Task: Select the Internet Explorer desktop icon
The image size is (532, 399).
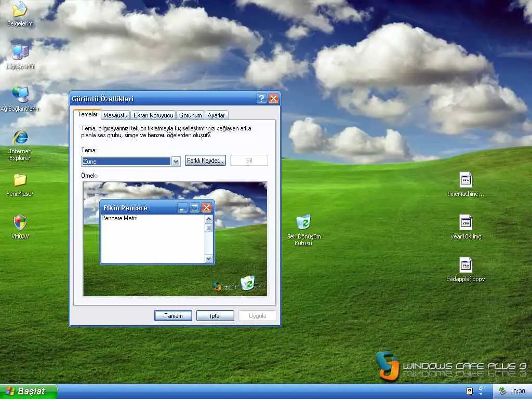Action: click(20, 138)
